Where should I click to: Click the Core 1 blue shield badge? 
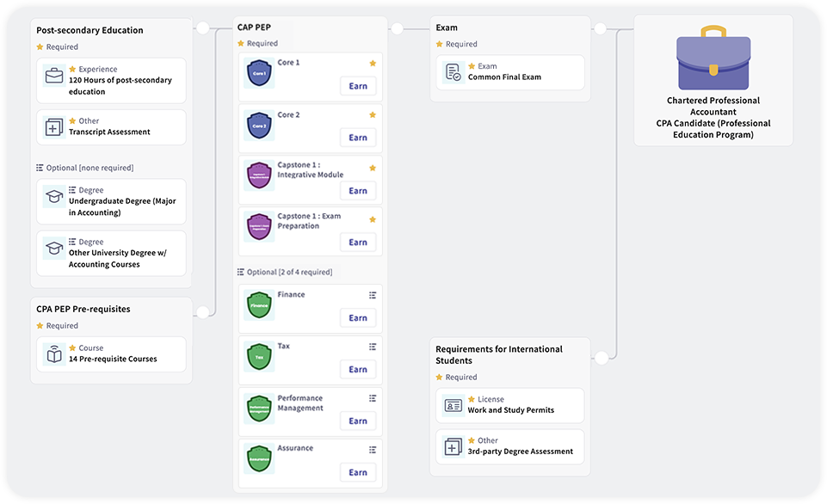click(x=259, y=73)
